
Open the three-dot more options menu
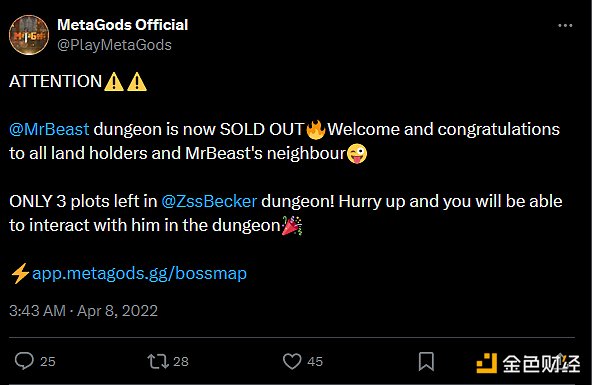pyautogui.click(x=565, y=25)
